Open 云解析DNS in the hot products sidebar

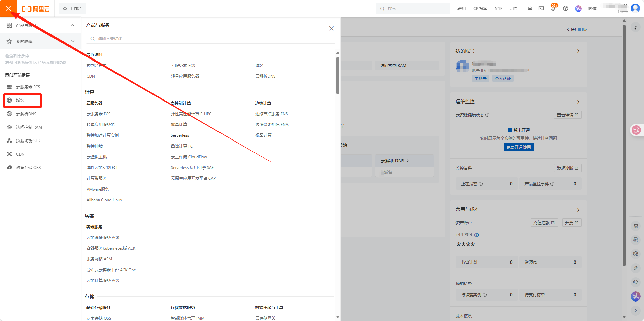point(26,114)
